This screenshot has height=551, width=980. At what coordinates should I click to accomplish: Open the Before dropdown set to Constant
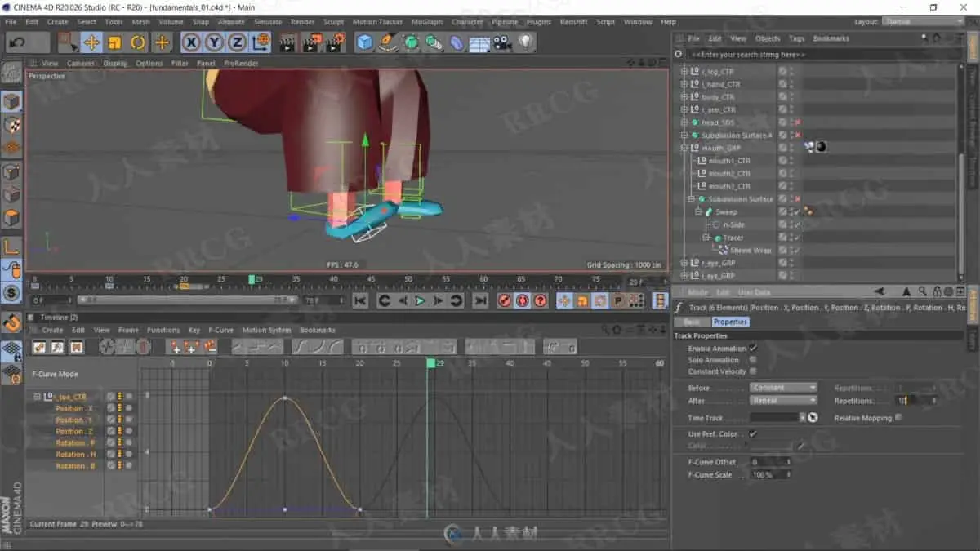click(782, 388)
